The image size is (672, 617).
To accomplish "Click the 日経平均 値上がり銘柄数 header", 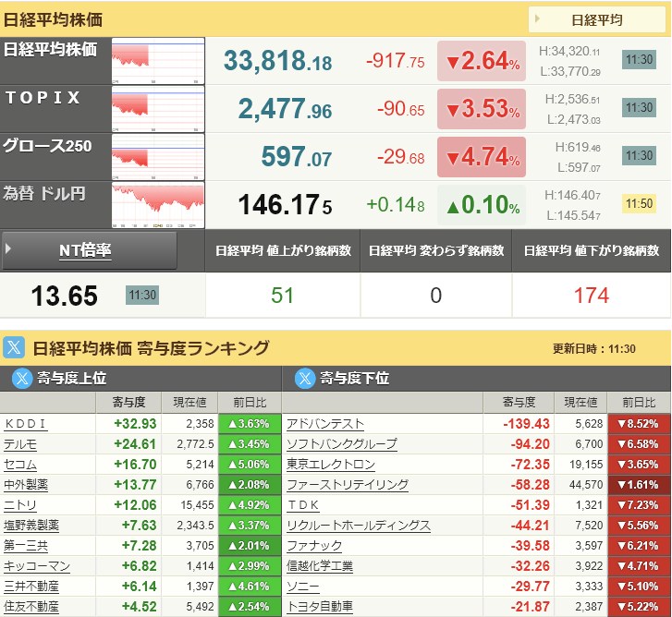I will (x=283, y=250).
